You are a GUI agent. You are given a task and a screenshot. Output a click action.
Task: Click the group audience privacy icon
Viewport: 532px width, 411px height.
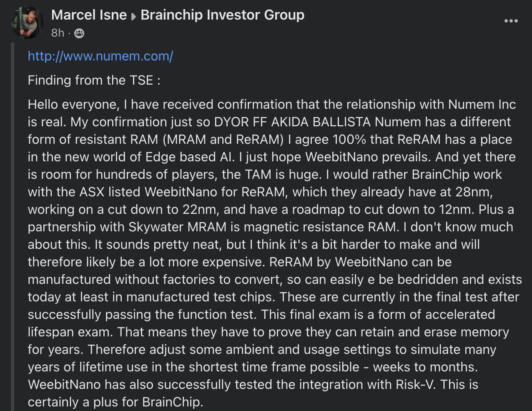click(79, 33)
